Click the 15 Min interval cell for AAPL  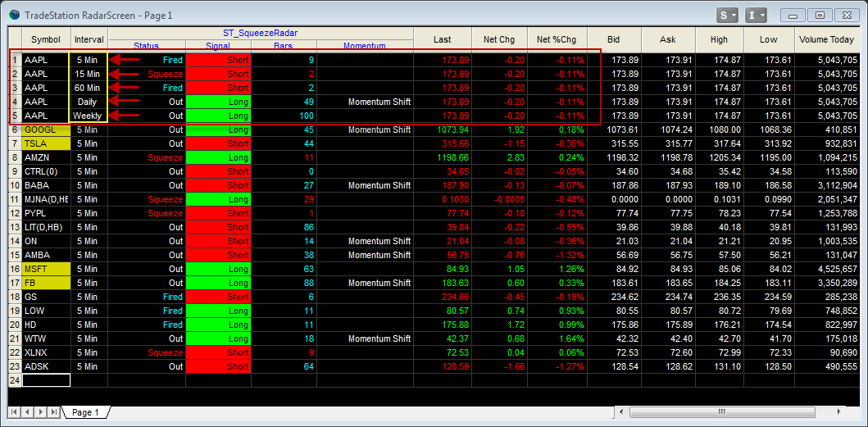coord(88,74)
